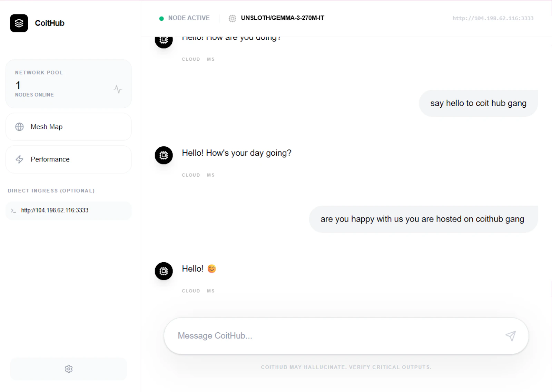
Task: Expand the Direct Ingress address entry
Action: point(69,210)
